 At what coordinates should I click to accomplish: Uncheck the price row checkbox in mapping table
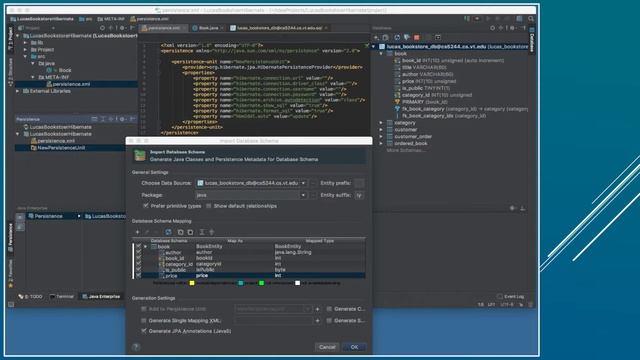point(138,276)
